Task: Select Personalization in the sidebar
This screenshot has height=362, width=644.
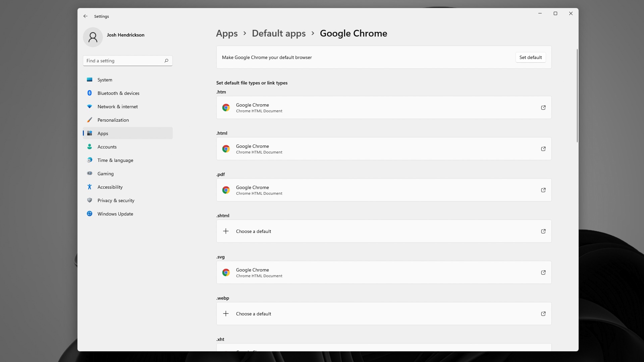Action: (x=128, y=120)
